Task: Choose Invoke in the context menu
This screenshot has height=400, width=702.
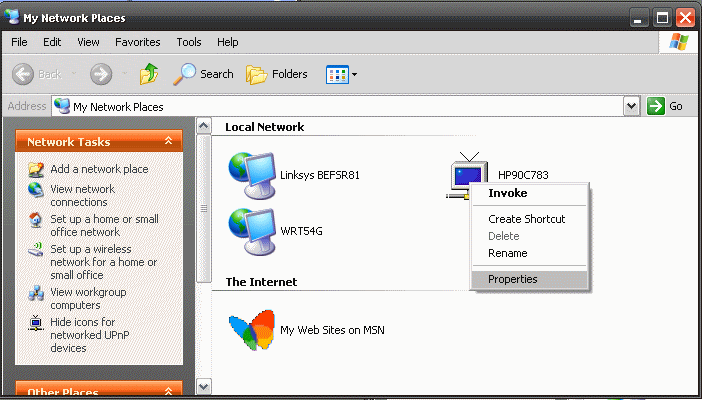Action: tap(529, 194)
